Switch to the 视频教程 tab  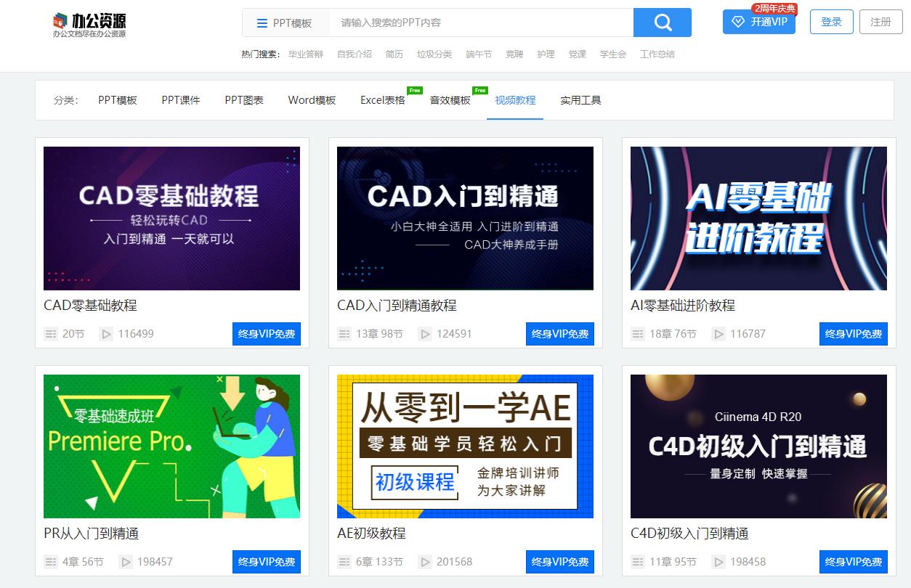(515, 101)
